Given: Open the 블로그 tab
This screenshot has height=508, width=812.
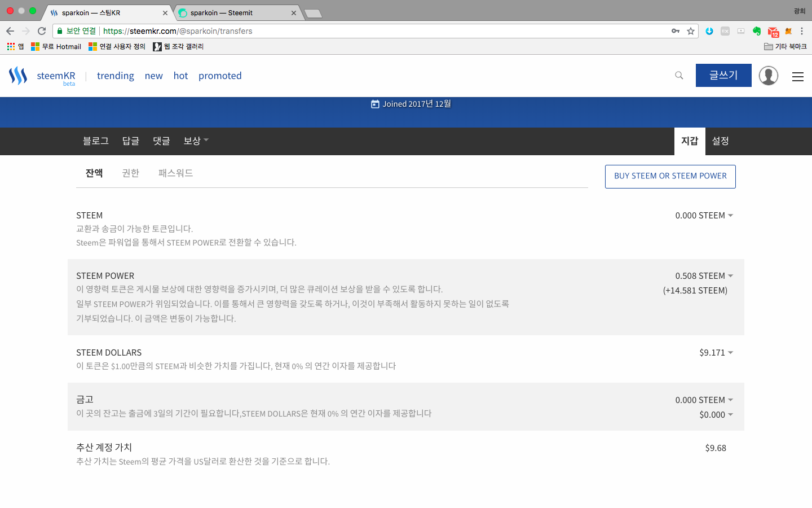Looking at the screenshot, I should click(96, 141).
